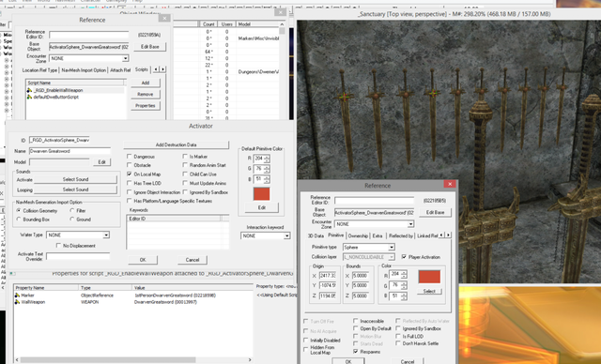601x364 pixels.
Task: Switch to the Reflected by tab
Action: (x=401, y=235)
